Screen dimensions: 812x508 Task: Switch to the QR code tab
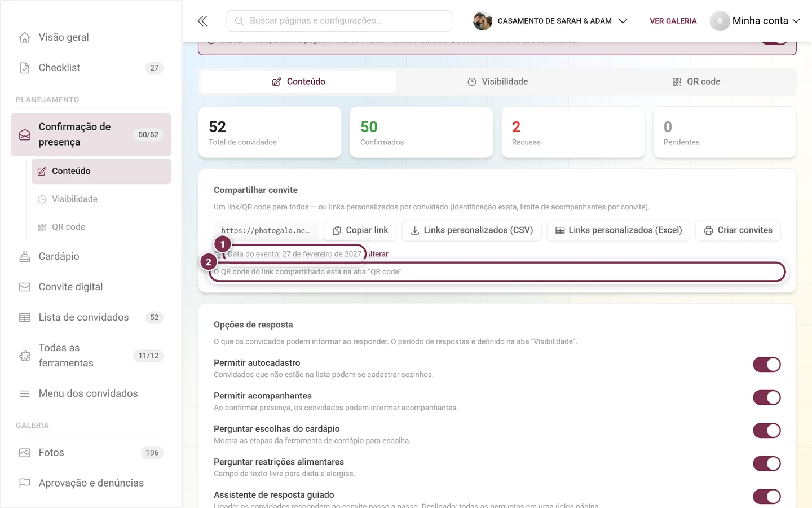(696, 82)
